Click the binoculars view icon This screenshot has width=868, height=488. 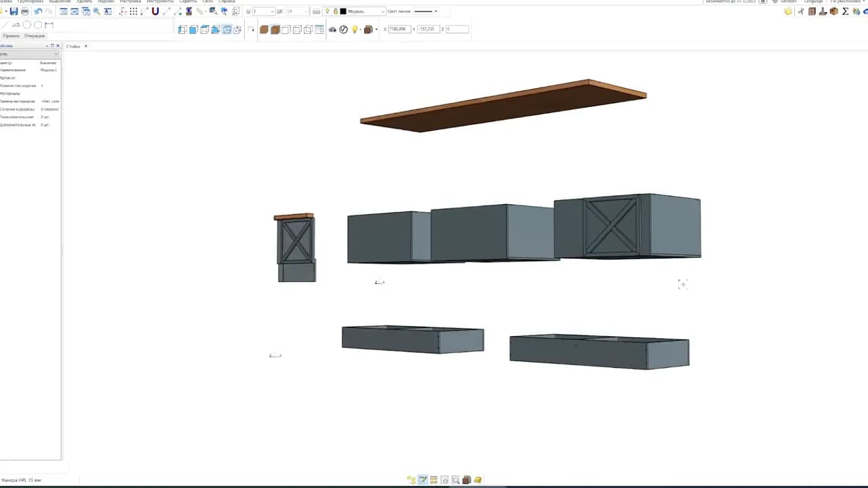point(332,30)
